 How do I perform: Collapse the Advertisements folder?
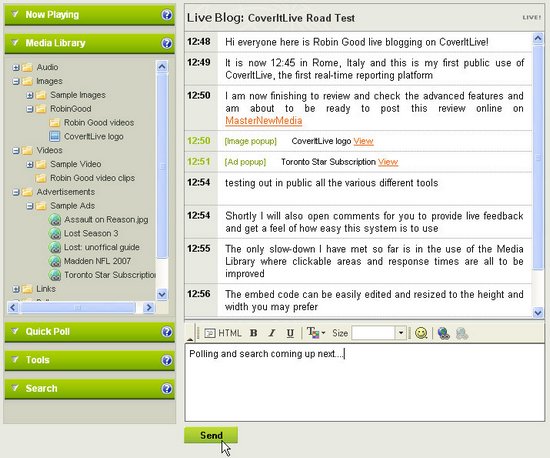click(x=16, y=192)
